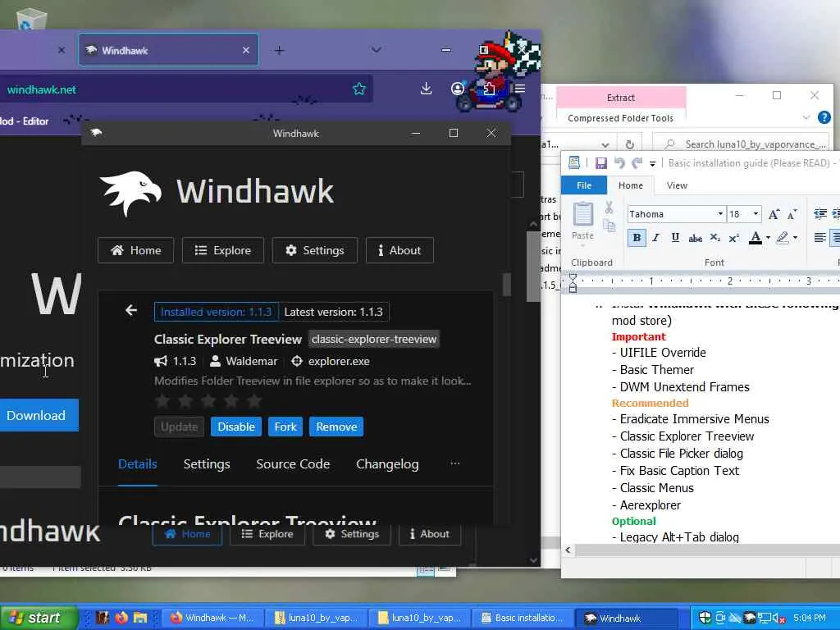Click the Latest version: 1.1.3 label
Viewport: 840px width, 630px height.
[333, 312]
